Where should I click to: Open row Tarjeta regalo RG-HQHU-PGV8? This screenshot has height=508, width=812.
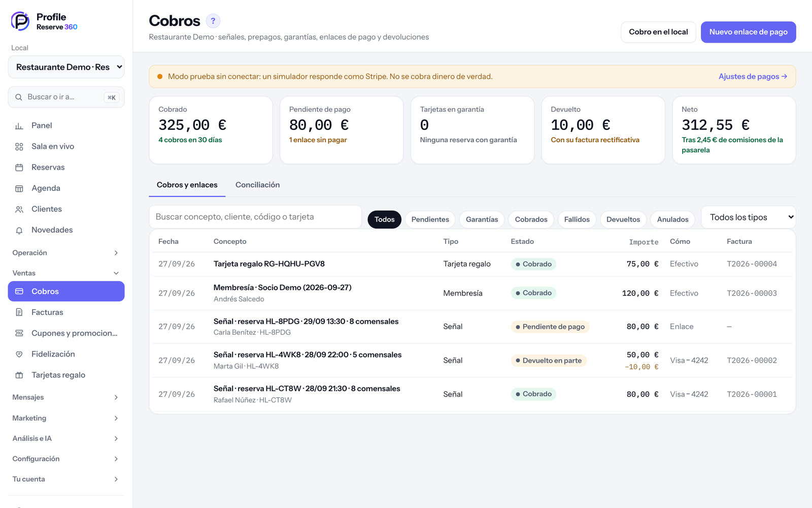[x=472, y=264]
